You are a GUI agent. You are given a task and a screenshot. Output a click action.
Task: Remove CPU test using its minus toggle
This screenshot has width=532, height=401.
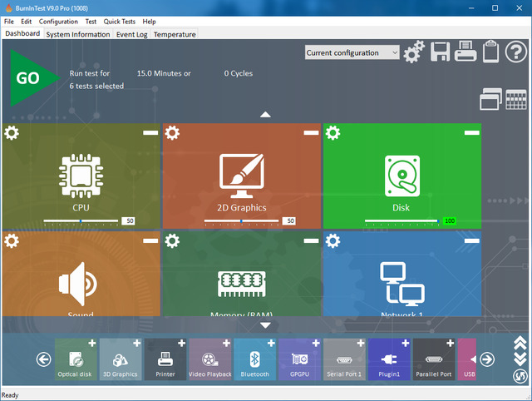coord(150,132)
